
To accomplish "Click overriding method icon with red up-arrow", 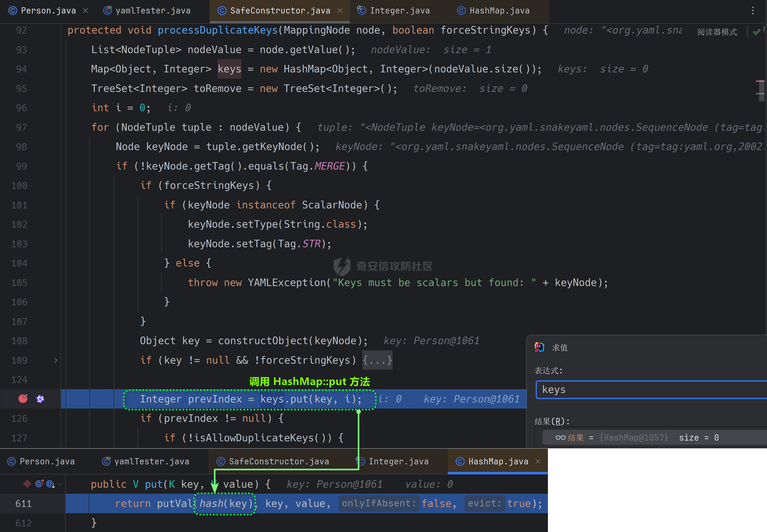I will click(x=39, y=483).
